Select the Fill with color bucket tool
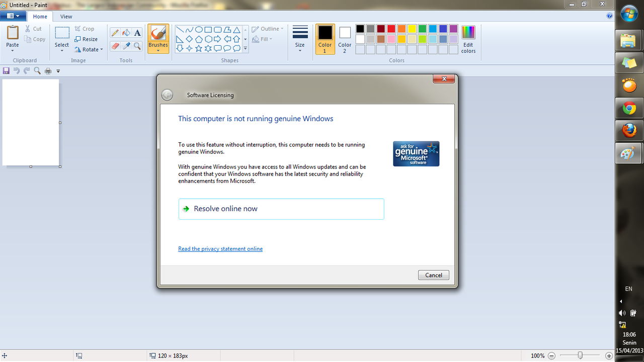The image size is (644, 362). (x=126, y=33)
